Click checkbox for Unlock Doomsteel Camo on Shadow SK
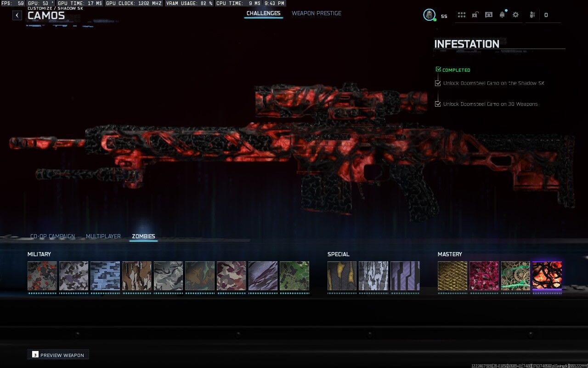 437,83
